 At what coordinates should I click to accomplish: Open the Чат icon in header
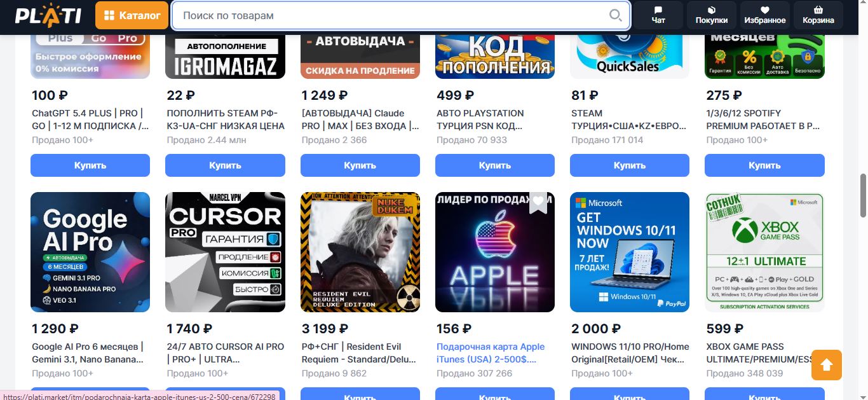658,15
